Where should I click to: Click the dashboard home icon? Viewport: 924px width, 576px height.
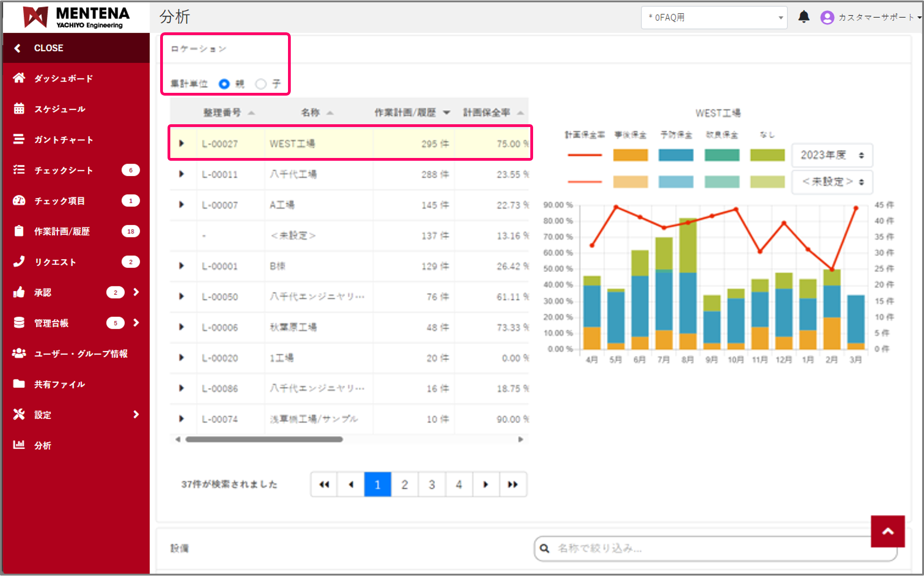(19, 78)
